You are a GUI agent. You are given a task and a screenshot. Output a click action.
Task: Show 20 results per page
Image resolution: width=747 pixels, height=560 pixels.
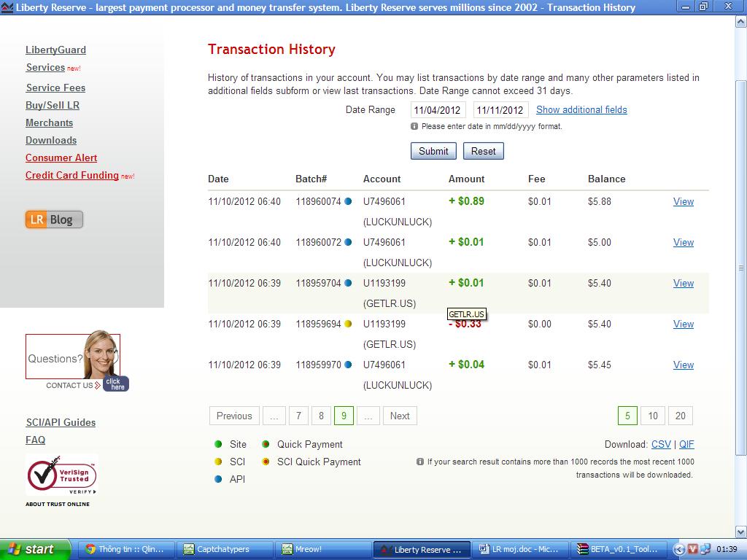[x=681, y=416]
